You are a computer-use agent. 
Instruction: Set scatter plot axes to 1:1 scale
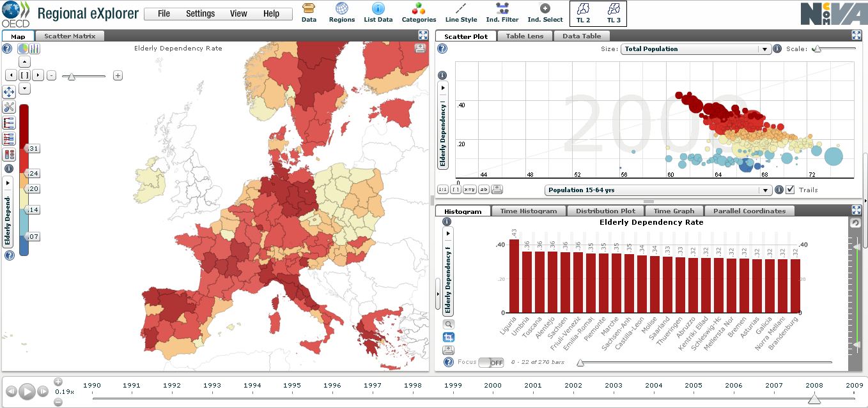coord(444,188)
